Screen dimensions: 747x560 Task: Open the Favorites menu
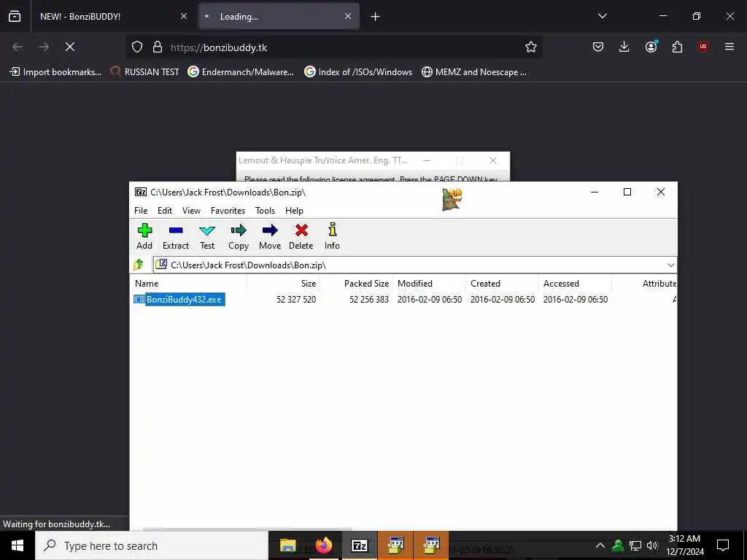click(x=228, y=211)
